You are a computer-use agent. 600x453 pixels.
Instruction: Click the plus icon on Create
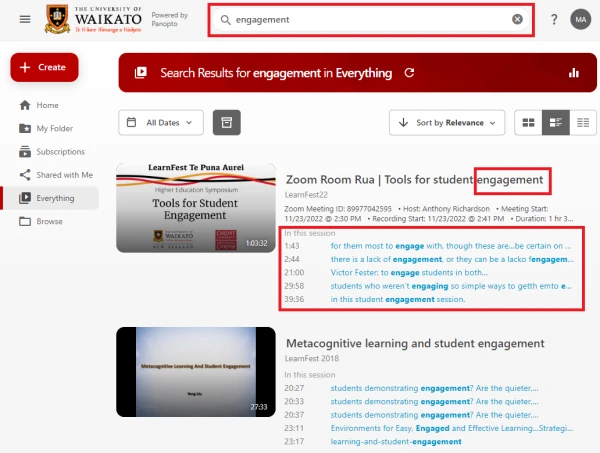click(25, 67)
